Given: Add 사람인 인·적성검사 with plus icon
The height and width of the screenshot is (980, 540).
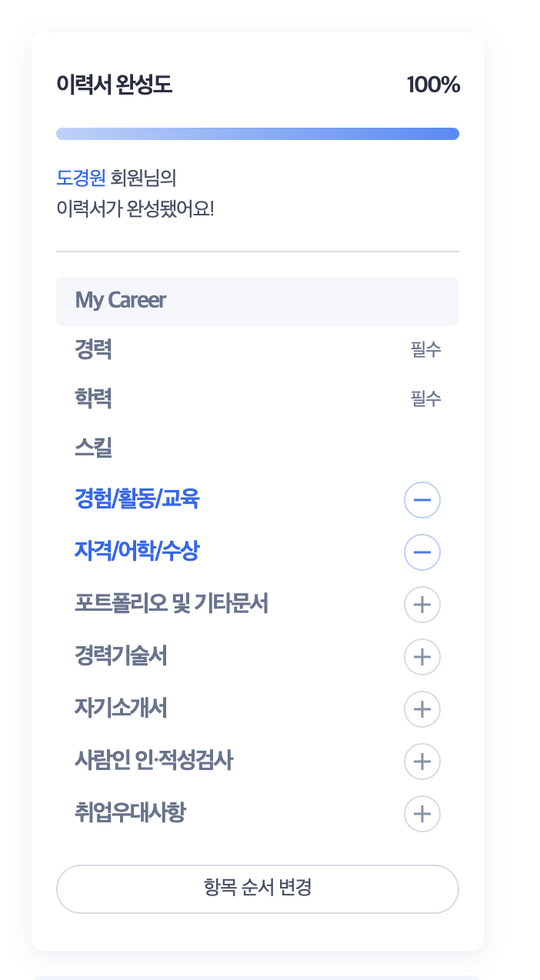Looking at the screenshot, I should coord(422,762).
